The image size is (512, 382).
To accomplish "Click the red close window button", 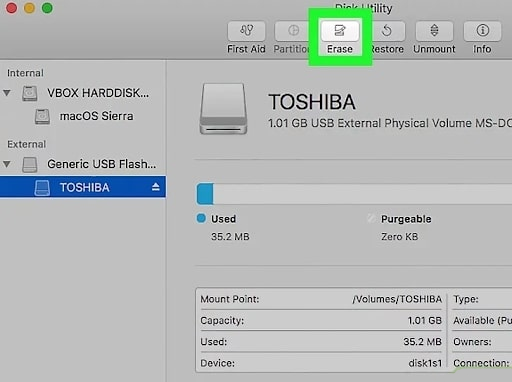I will click(12, 8).
